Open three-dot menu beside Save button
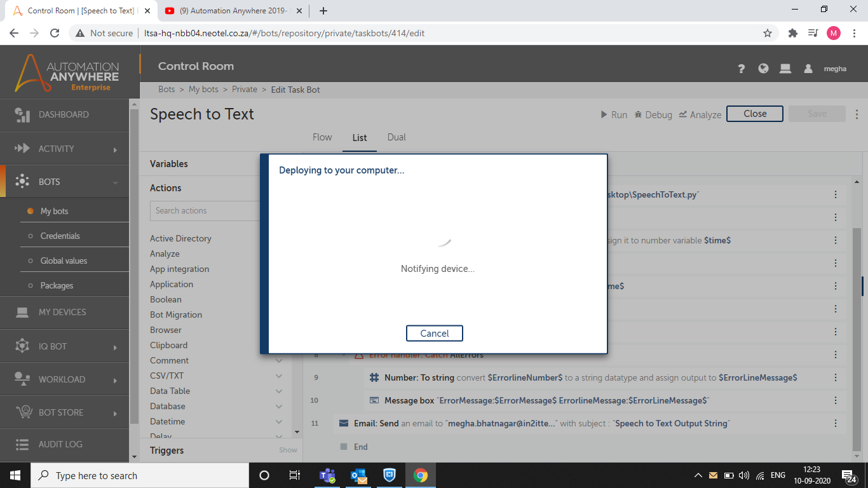868x488 pixels. pos(857,114)
